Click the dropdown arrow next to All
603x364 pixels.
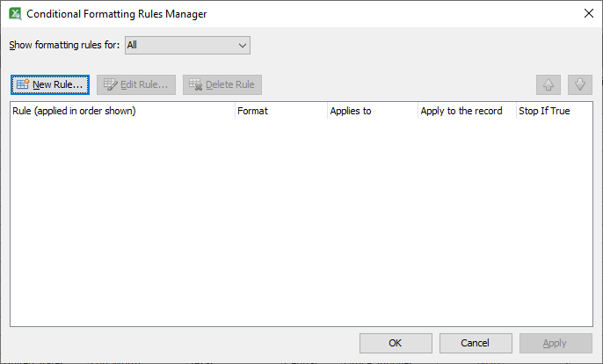coord(242,45)
